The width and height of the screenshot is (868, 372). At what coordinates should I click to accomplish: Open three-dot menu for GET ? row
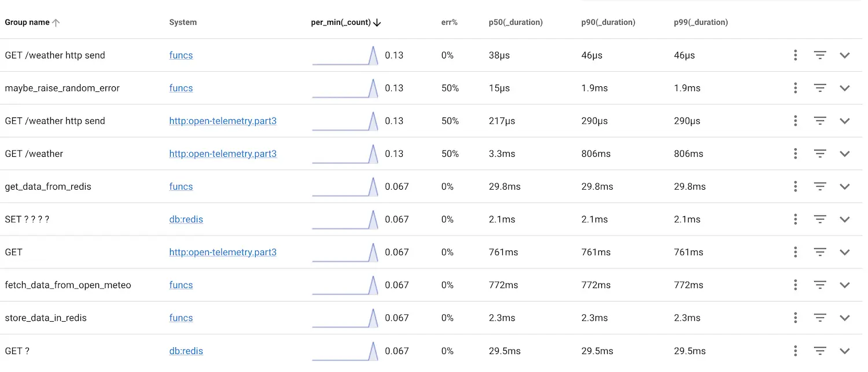pos(796,351)
